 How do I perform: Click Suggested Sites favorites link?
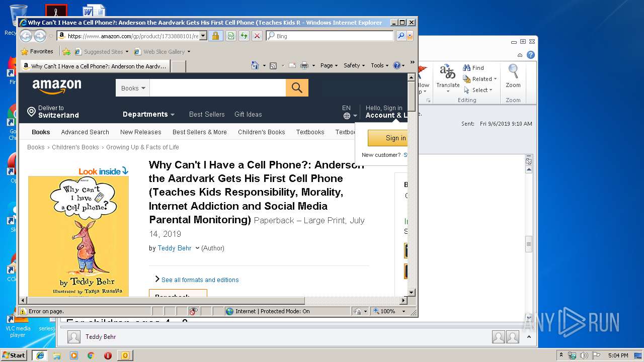101,51
